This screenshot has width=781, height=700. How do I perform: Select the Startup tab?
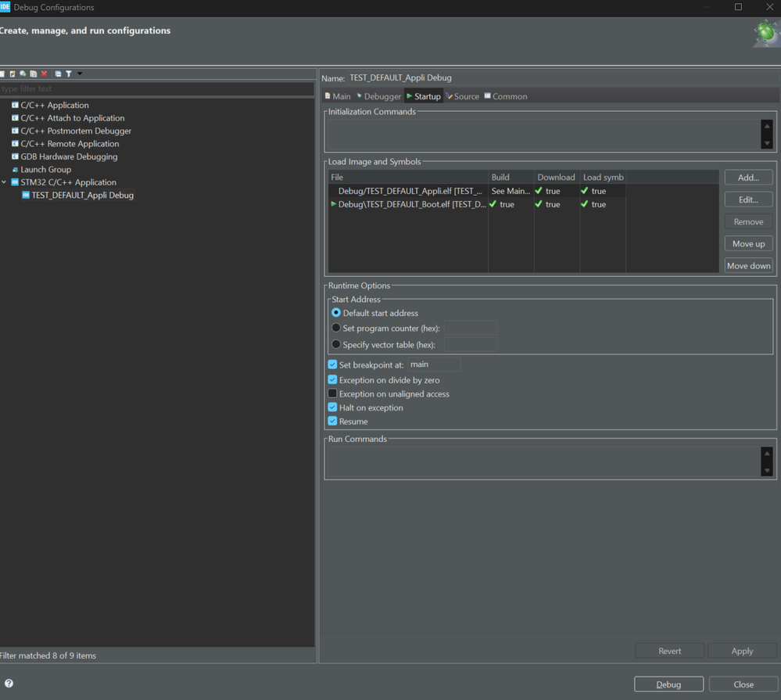(424, 96)
